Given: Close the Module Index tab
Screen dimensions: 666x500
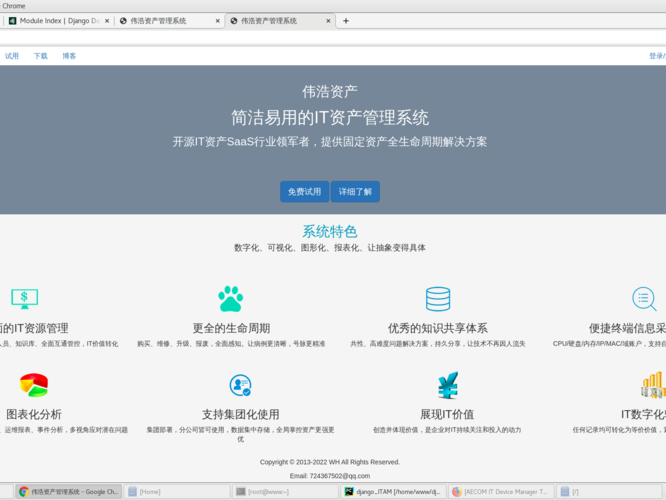Looking at the screenshot, I should pyautogui.click(x=107, y=21).
